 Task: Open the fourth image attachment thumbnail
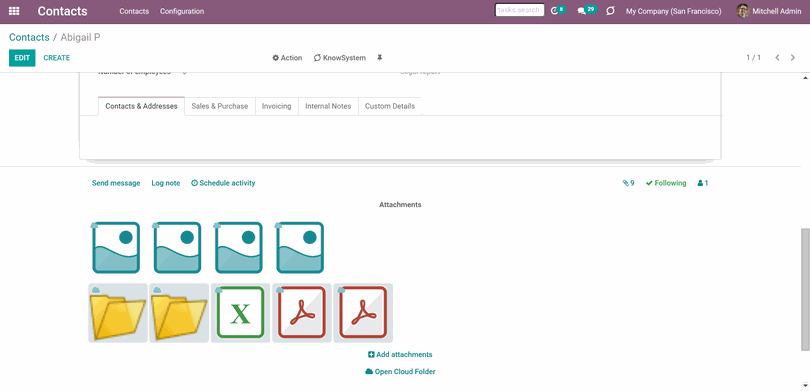pos(300,247)
